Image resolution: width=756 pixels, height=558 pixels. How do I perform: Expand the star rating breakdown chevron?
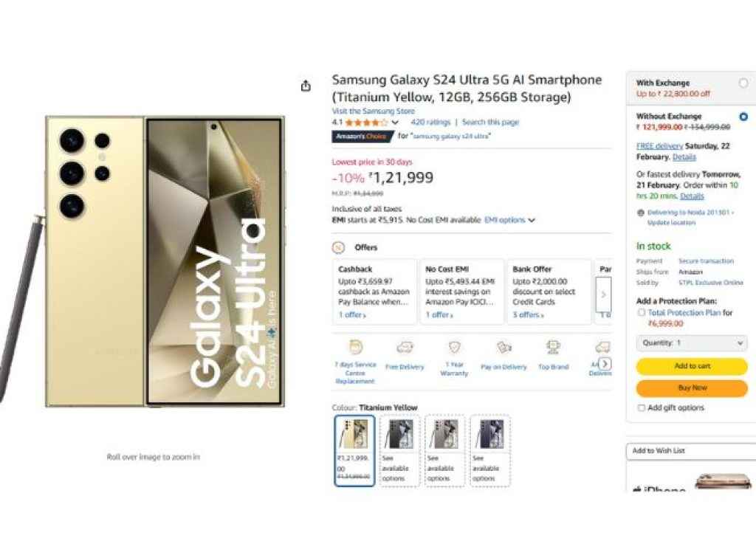[x=395, y=123]
